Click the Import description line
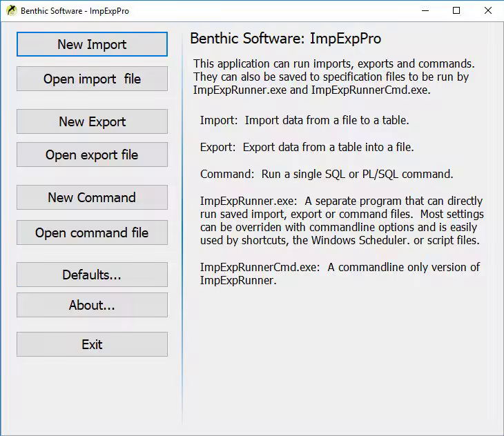 tap(304, 120)
